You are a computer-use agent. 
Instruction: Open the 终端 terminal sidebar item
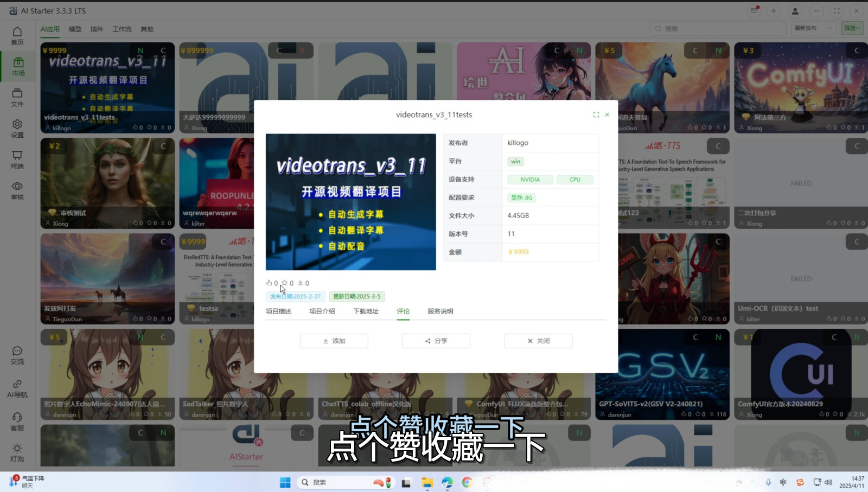17,159
